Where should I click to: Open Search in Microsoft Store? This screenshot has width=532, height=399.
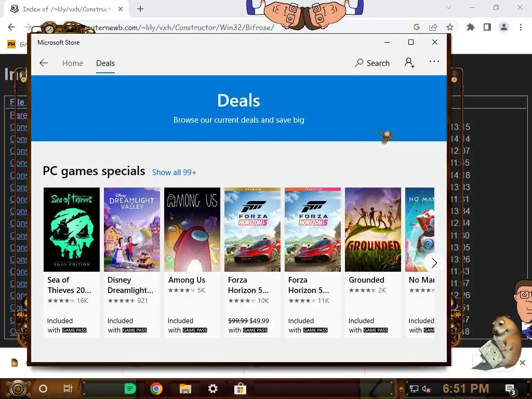[x=372, y=63]
